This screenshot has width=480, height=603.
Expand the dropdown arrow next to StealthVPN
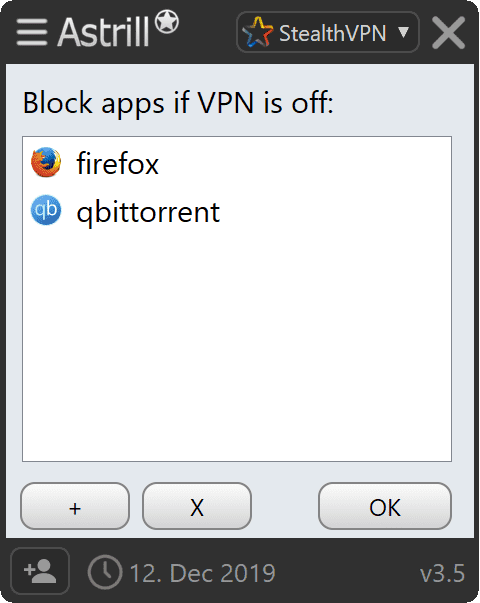pyautogui.click(x=403, y=32)
